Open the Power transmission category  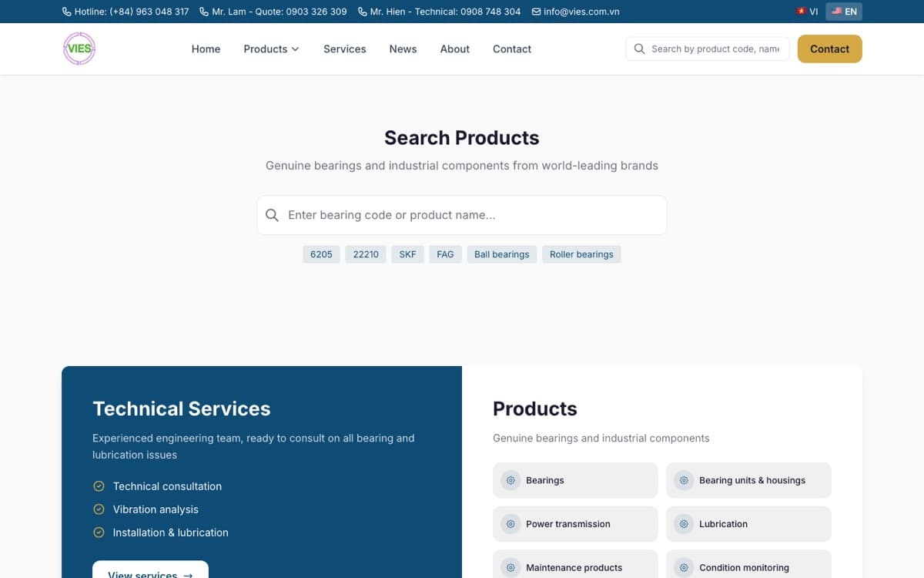(575, 524)
